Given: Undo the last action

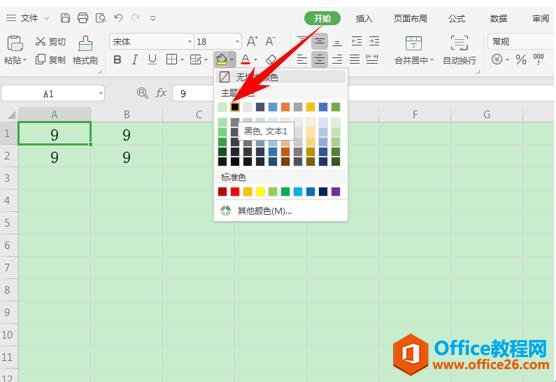Looking at the screenshot, I should [x=119, y=17].
